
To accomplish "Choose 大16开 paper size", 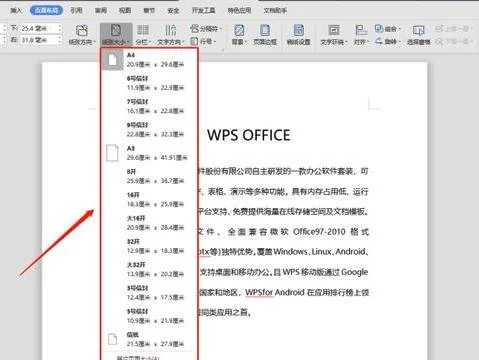I will (149, 223).
